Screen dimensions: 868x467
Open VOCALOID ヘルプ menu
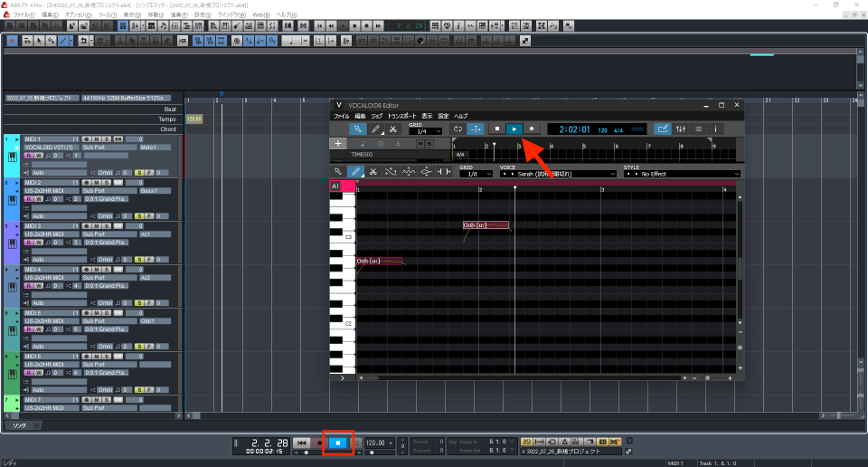[x=460, y=117]
